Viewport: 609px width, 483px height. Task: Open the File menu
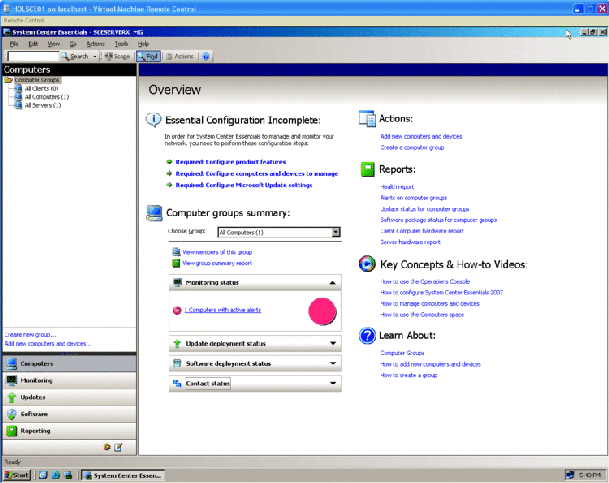coord(14,44)
